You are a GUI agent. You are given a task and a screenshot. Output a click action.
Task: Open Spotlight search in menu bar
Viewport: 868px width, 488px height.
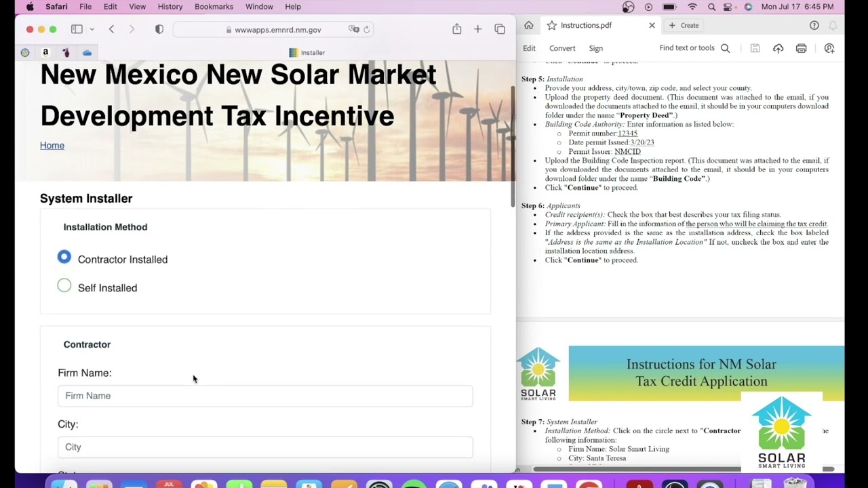pos(711,7)
